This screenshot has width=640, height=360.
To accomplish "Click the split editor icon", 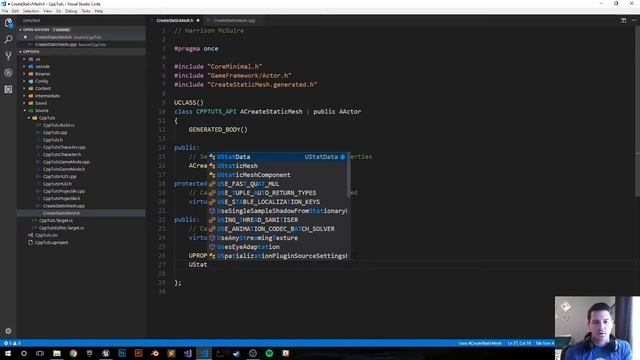I will 623,20.
